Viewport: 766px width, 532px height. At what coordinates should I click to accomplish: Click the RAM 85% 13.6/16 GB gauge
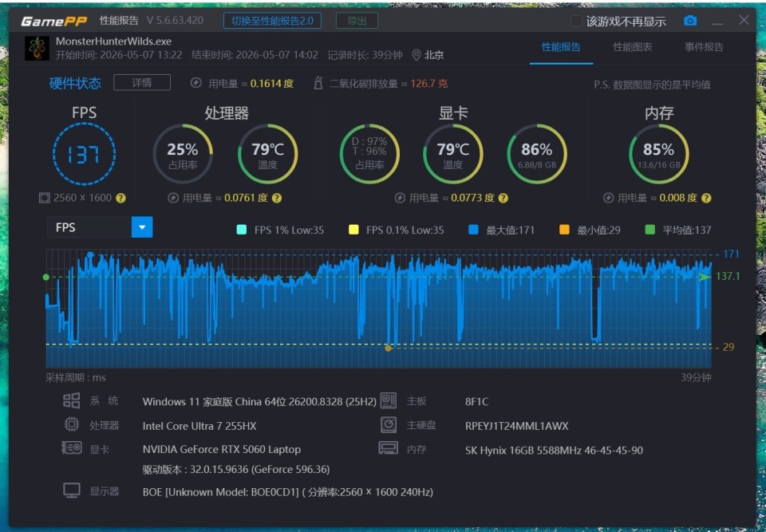[659, 154]
